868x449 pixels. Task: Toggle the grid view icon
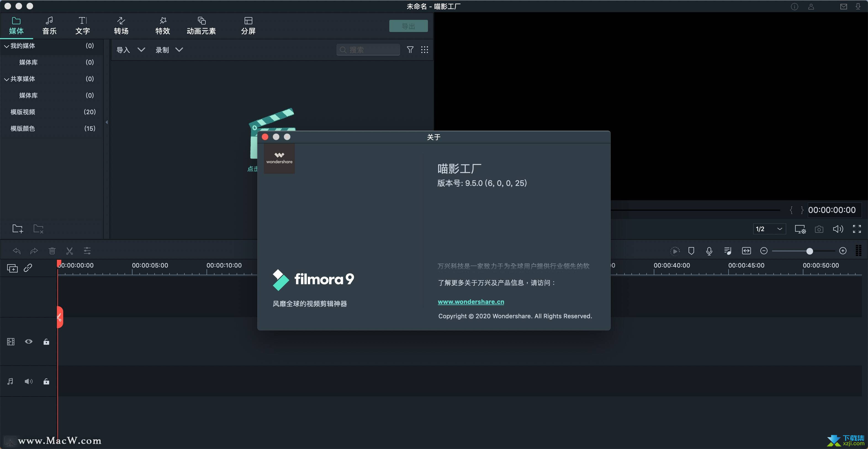(x=425, y=50)
